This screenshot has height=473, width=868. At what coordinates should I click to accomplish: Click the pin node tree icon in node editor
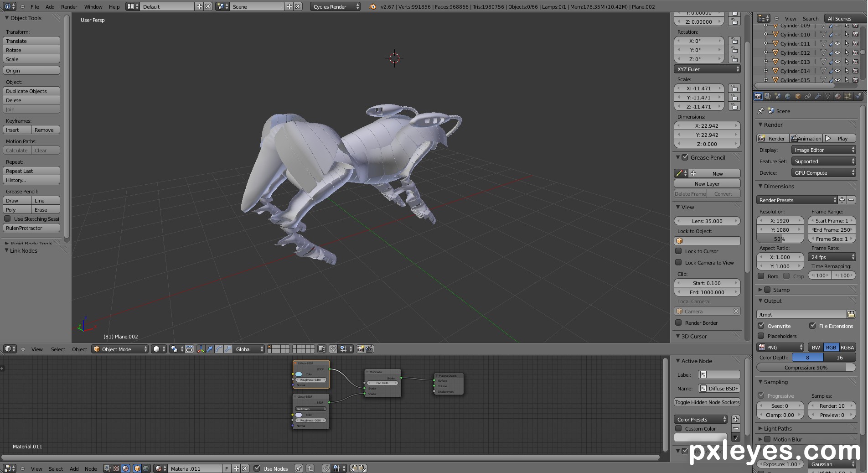(x=298, y=468)
